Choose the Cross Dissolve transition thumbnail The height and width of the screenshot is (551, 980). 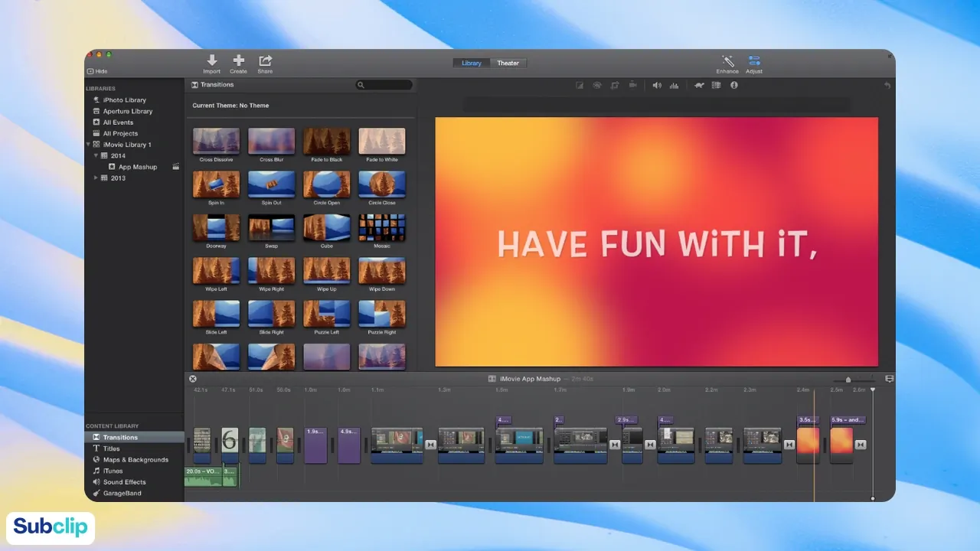(216, 141)
